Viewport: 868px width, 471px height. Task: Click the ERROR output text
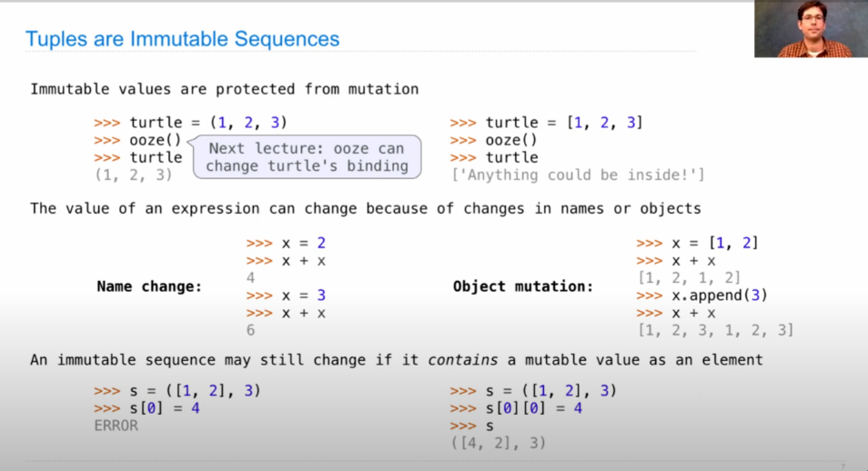pos(116,426)
